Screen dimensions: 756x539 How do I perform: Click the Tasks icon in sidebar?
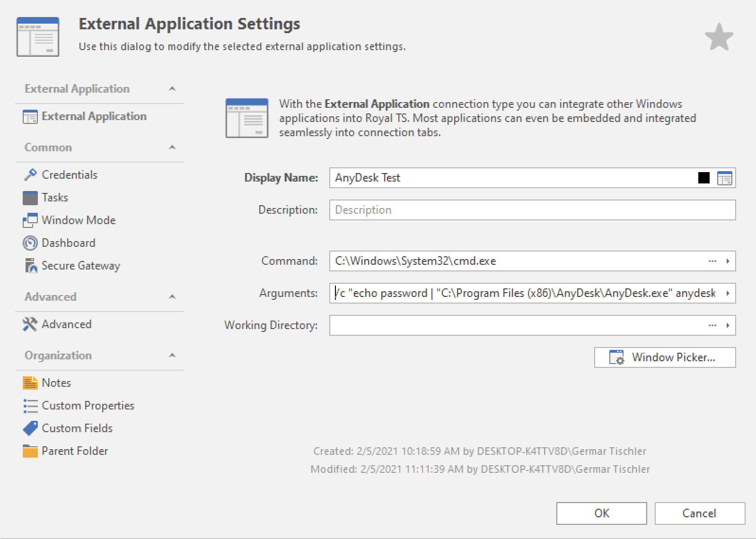(30, 198)
